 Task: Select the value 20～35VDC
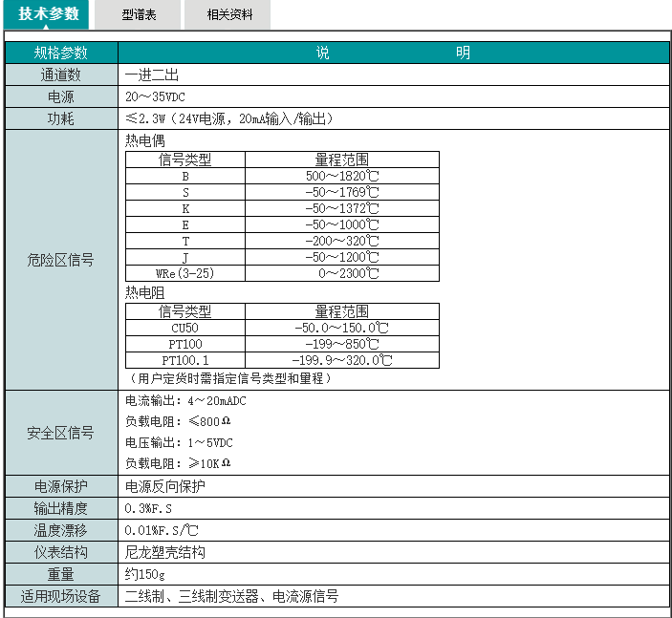[155, 96]
